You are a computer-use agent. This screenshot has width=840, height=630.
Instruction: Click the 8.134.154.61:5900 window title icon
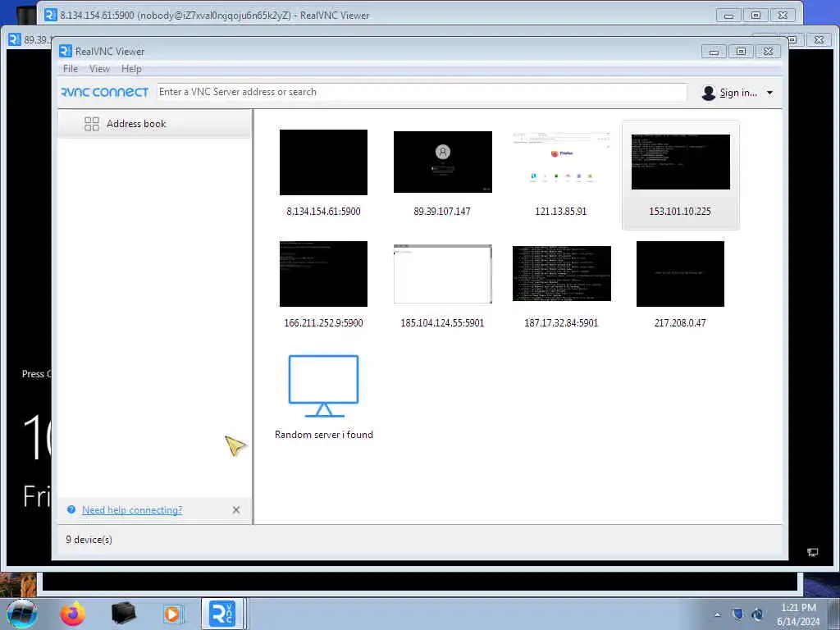pos(51,15)
